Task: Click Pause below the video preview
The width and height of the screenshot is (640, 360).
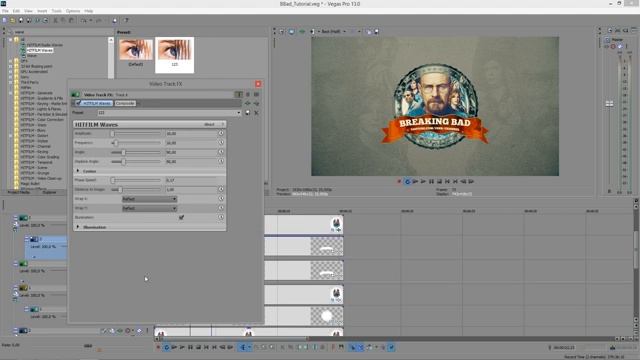Action: [431, 182]
